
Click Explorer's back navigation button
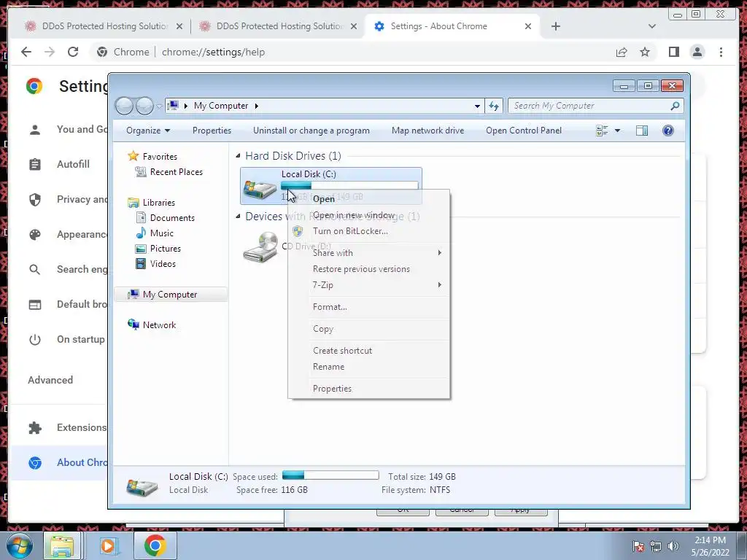[x=124, y=106]
